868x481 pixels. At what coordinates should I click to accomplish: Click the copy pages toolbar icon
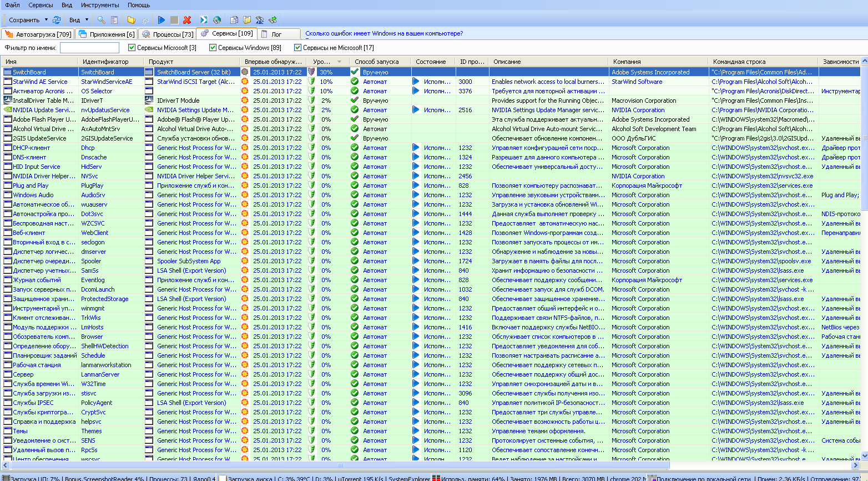[x=234, y=20]
